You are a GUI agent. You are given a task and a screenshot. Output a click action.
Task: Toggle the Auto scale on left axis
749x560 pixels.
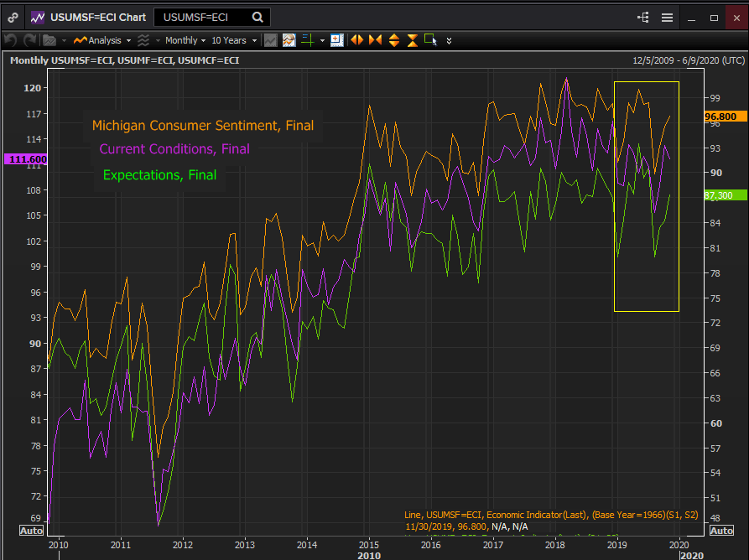pos(30,531)
